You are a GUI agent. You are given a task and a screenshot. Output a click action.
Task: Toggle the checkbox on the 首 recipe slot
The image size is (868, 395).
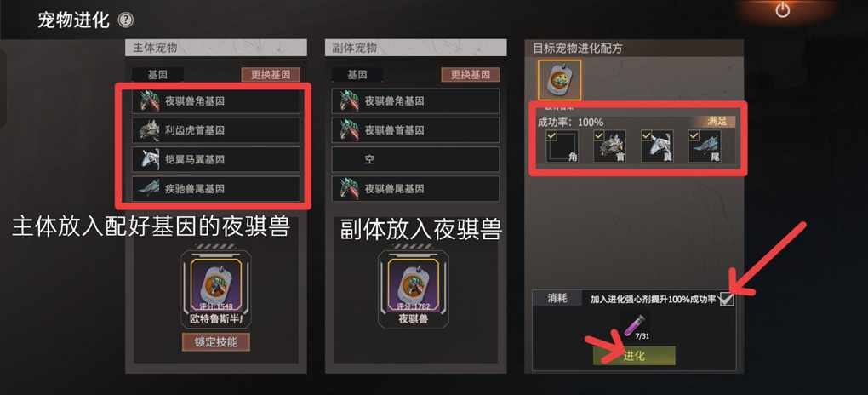tap(598, 135)
